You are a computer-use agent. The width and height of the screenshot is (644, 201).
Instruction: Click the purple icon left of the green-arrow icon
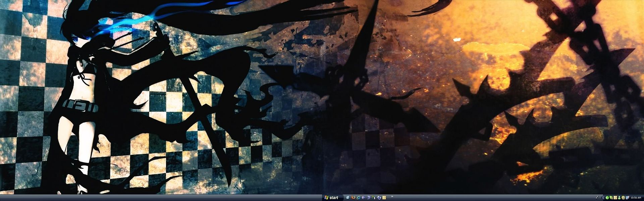click(x=369, y=198)
